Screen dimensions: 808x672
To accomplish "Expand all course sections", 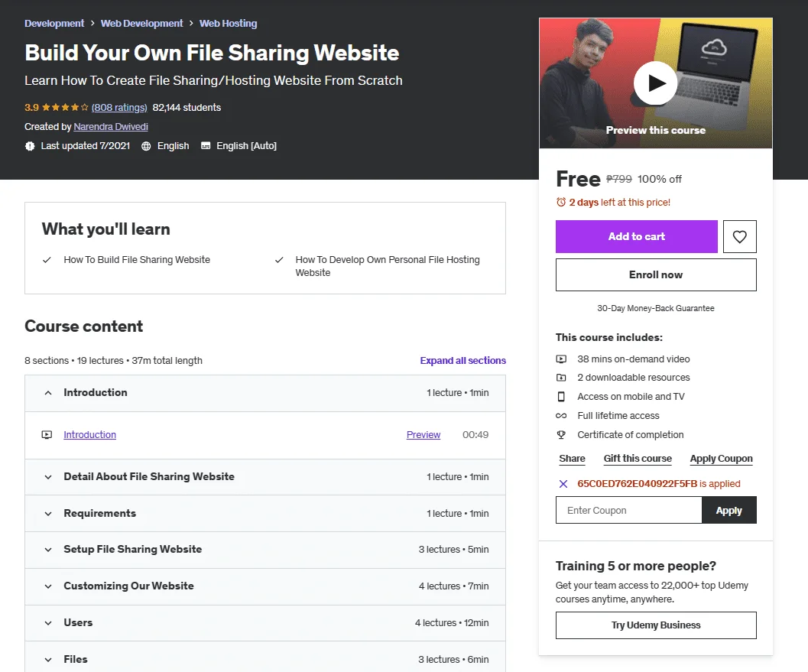I will tap(462, 360).
